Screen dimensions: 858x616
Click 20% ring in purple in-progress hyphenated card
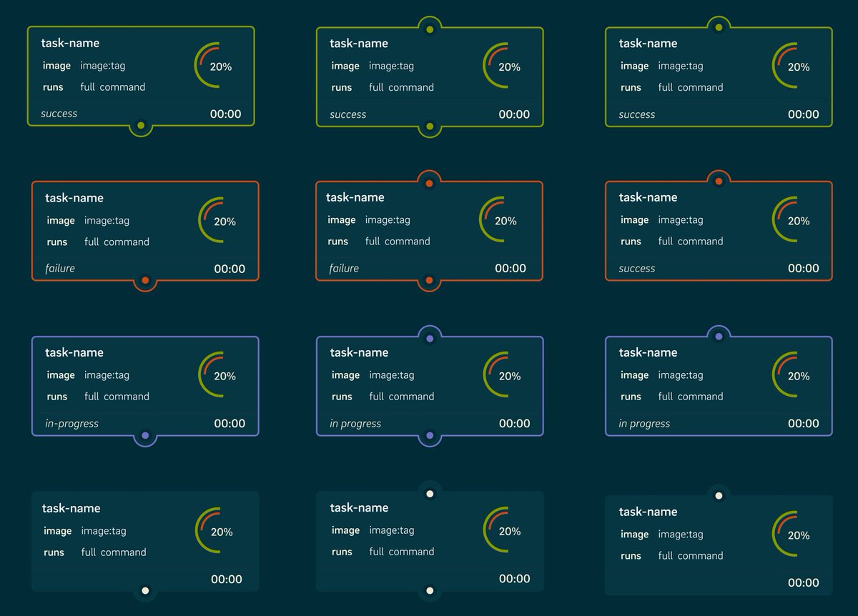click(218, 375)
